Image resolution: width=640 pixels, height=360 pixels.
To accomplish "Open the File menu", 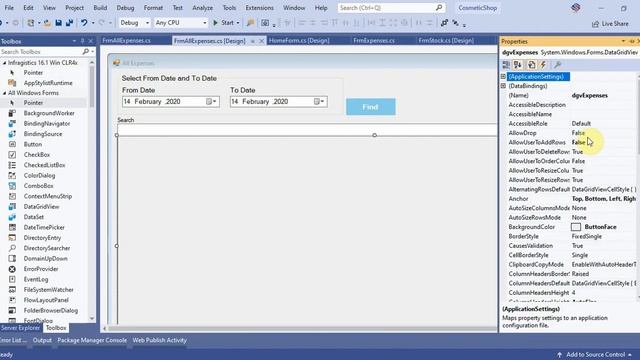I will (x=9, y=7).
